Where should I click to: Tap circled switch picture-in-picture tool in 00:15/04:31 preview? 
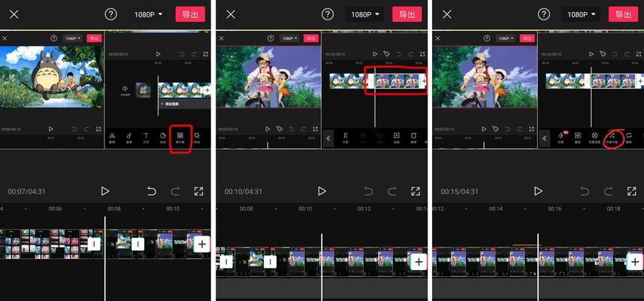pos(612,138)
